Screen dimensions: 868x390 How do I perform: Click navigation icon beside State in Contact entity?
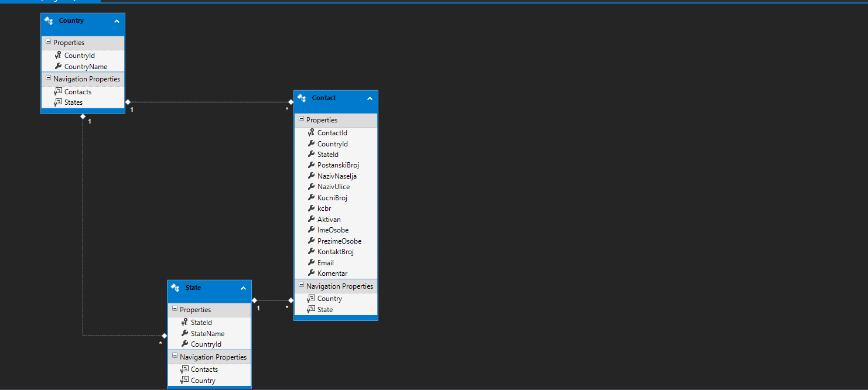[311, 309]
